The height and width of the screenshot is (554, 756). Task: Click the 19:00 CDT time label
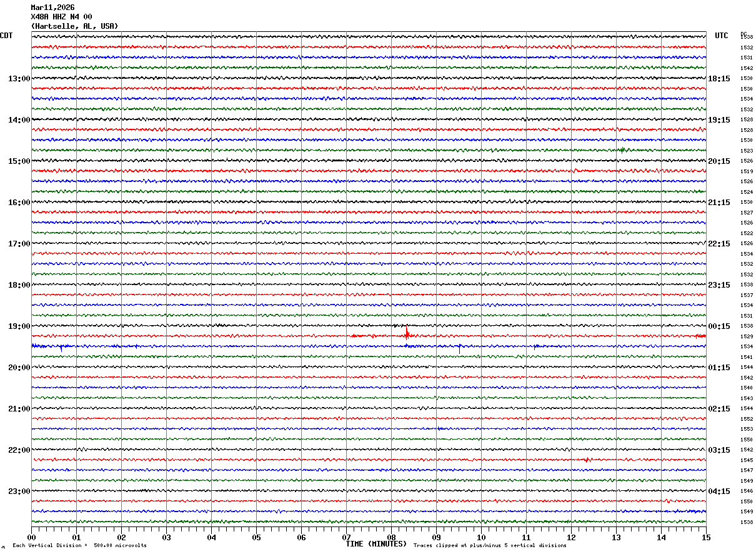click(x=19, y=326)
